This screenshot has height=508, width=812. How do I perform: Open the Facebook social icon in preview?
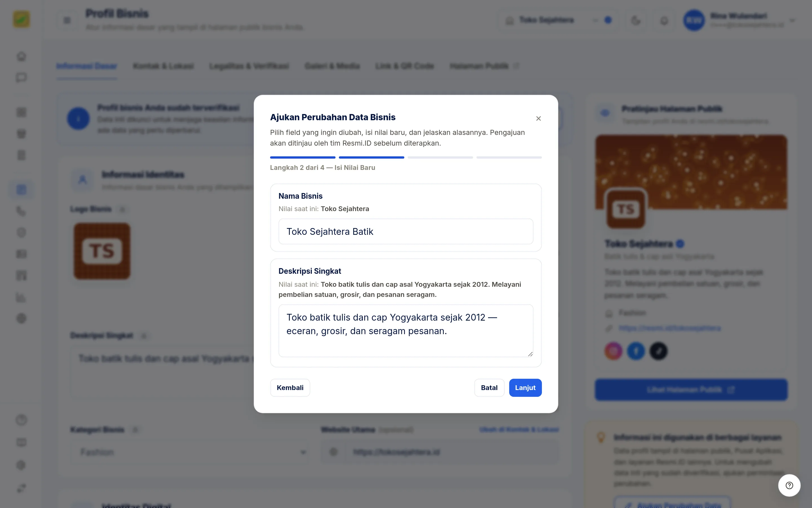636,351
